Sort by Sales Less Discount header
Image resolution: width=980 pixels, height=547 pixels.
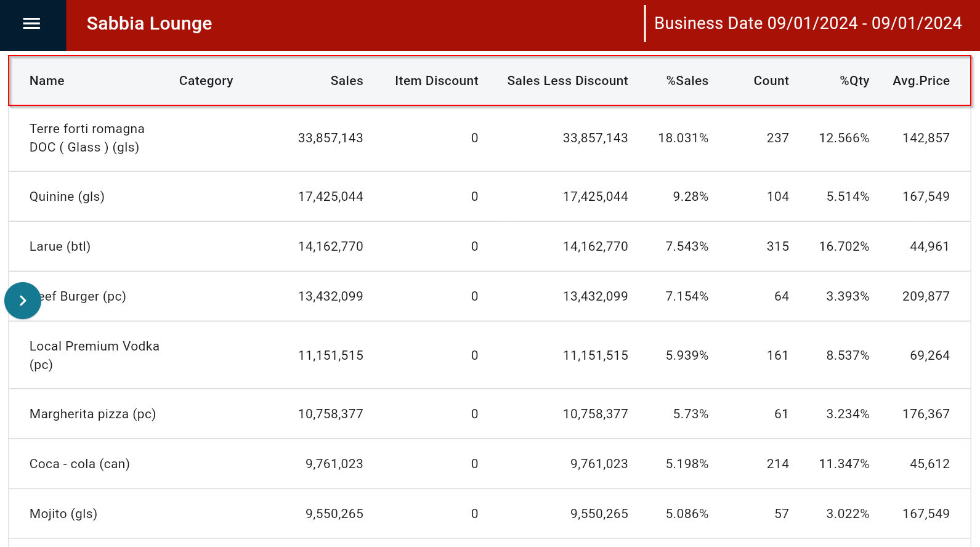567,81
